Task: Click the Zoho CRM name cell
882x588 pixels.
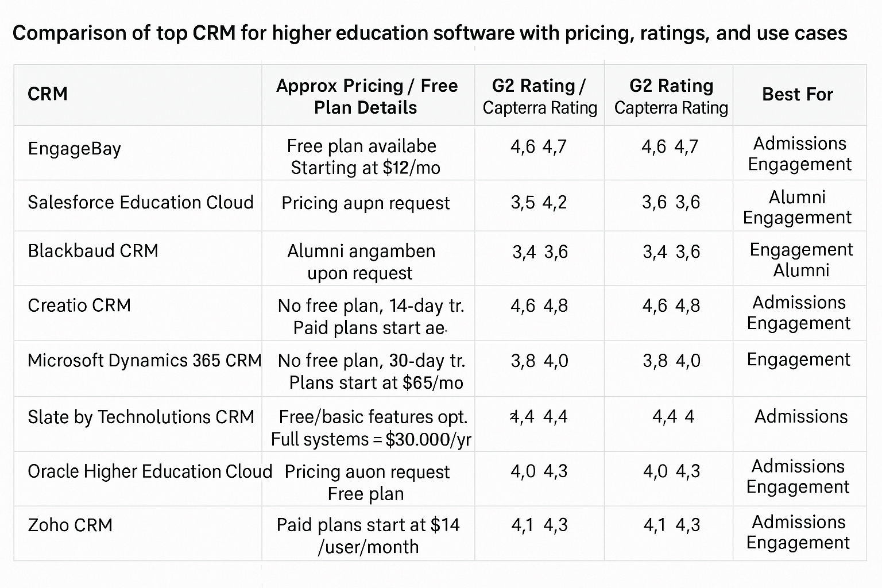Action: pos(70,525)
